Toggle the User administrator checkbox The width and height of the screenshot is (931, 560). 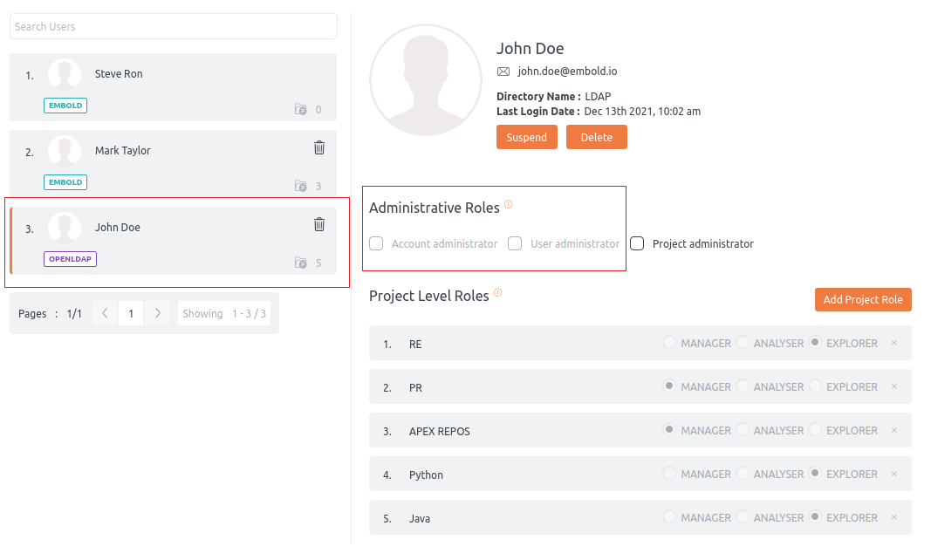point(515,244)
